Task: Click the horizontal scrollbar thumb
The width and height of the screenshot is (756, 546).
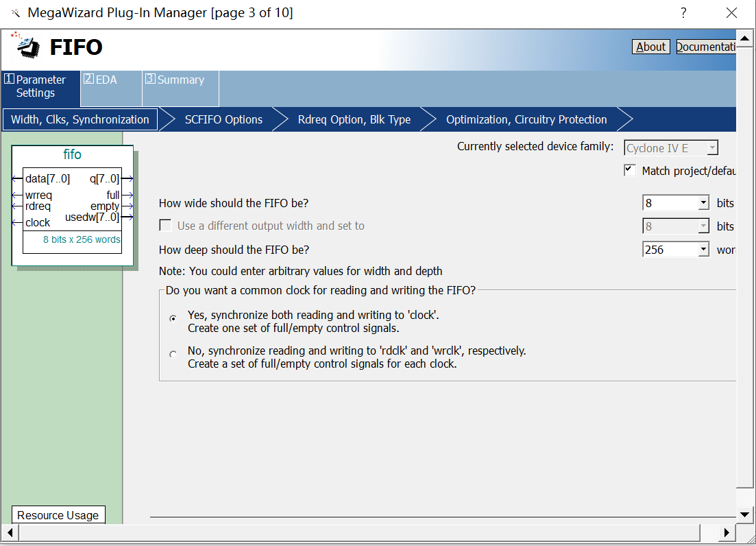Action: (359, 532)
